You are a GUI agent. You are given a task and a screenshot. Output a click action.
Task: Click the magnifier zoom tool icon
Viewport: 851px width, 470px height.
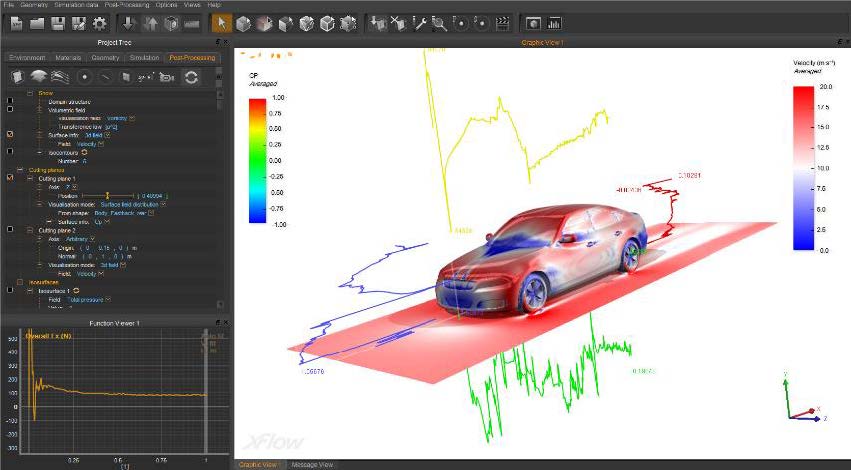(439, 22)
